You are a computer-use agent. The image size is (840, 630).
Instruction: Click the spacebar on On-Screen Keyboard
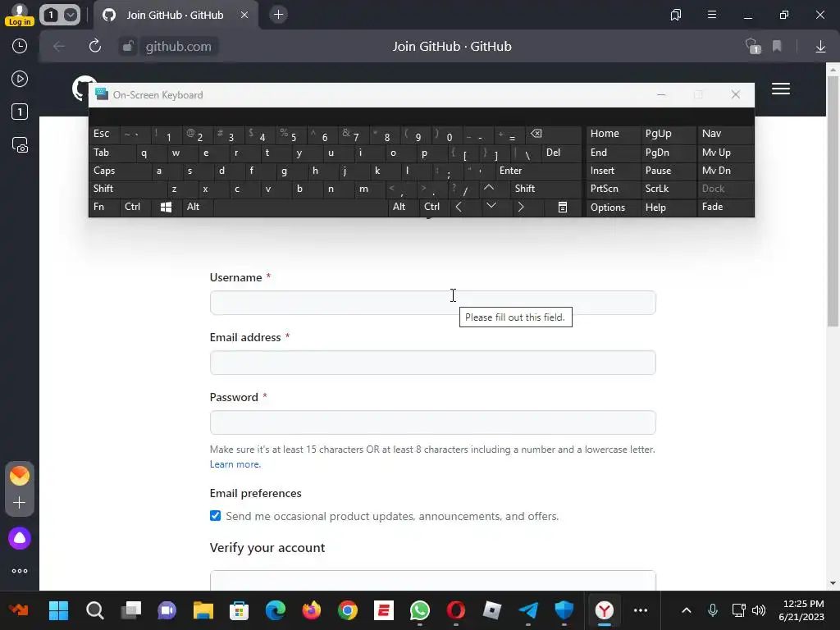300,208
